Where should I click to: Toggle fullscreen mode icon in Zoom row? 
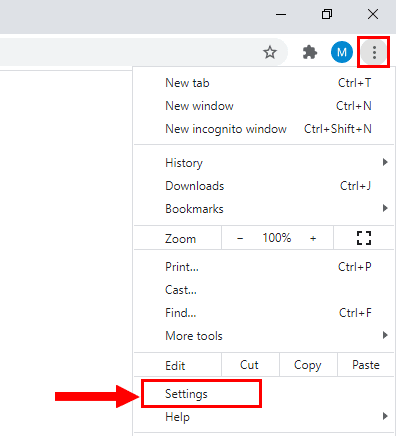(364, 238)
